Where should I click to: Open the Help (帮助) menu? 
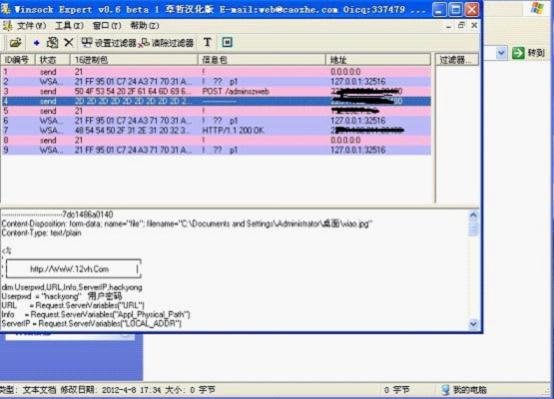point(145,25)
